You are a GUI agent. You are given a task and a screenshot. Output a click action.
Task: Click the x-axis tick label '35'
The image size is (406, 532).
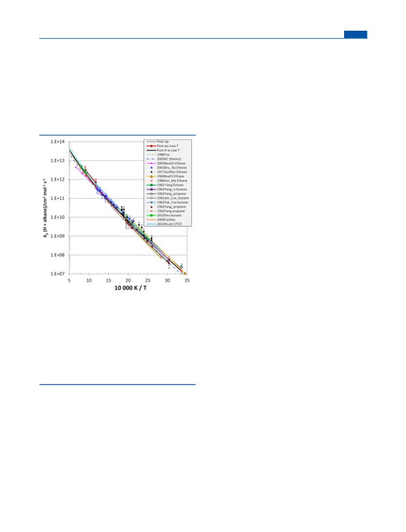pyautogui.click(x=187, y=280)
